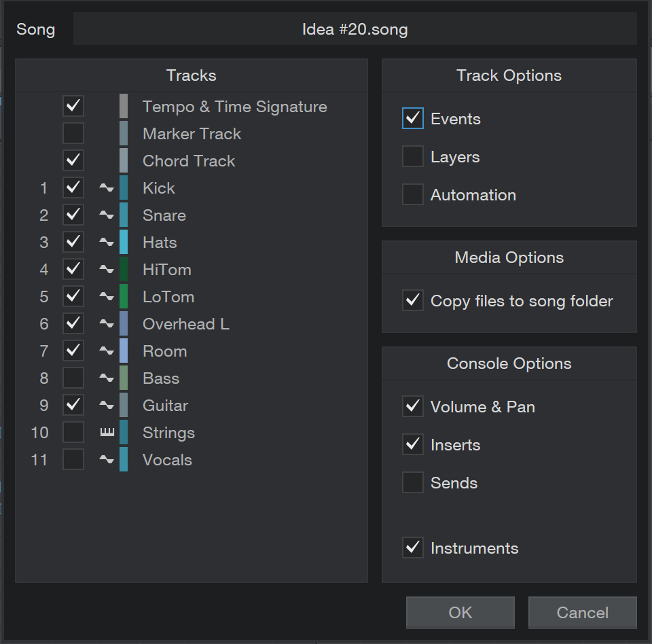
Task: Deselect the Overhead L track checkbox
Action: [73, 323]
